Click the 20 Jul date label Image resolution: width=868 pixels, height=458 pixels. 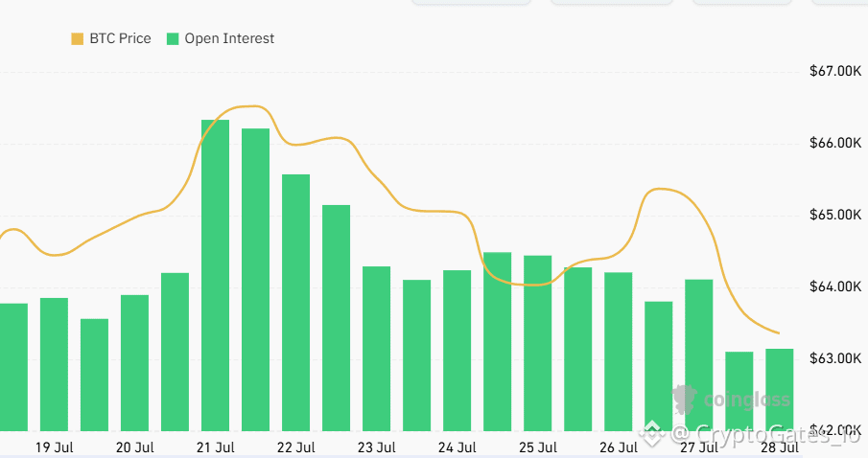pos(135,447)
